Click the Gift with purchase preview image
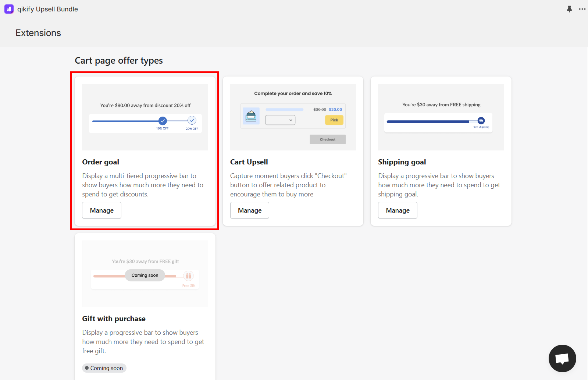588x380 pixels. click(145, 274)
